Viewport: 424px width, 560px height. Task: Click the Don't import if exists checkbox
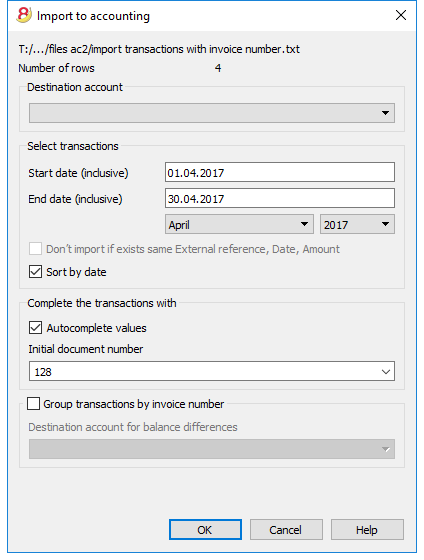click(35, 249)
